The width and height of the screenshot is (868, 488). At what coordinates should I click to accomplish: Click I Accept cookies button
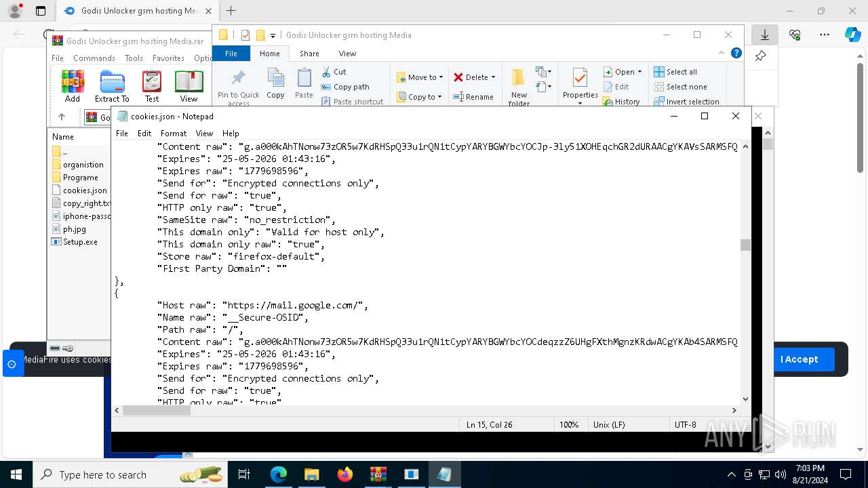click(799, 359)
